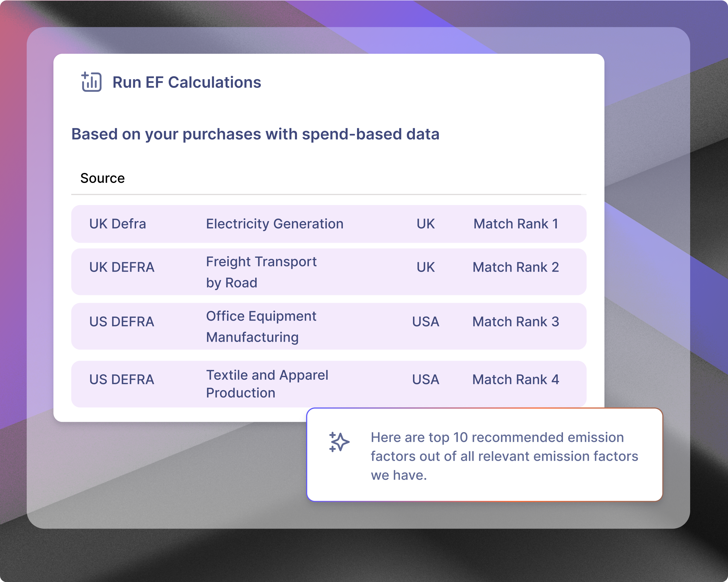The width and height of the screenshot is (728, 582).
Task: Choose Office Equipment Manufacturing factor
Action: click(261, 327)
